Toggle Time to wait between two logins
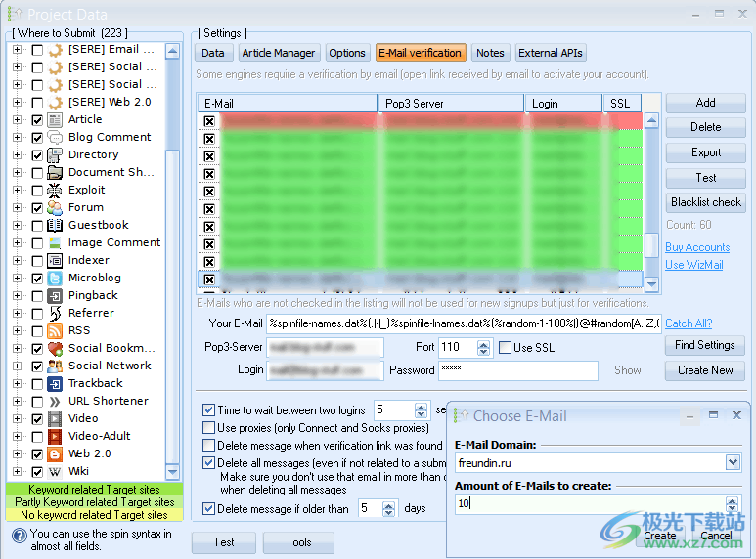This screenshot has width=756, height=559. pyautogui.click(x=208, y=410)
